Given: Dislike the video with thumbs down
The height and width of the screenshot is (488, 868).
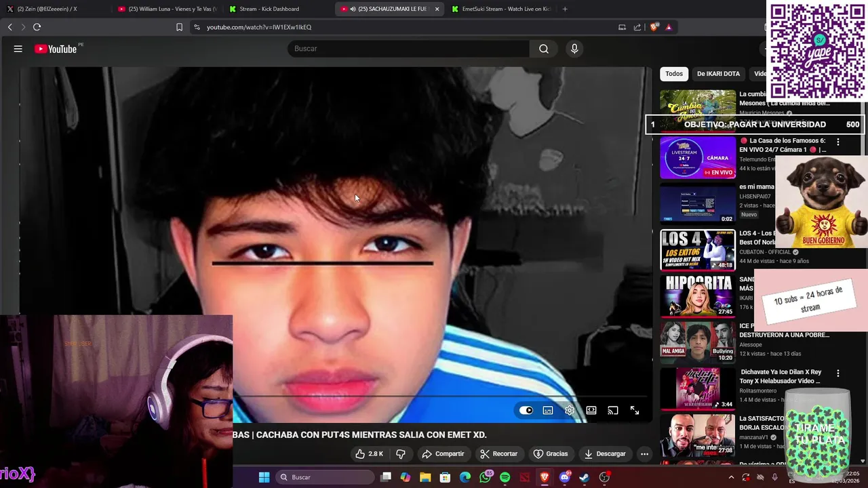Looking at the screenshot, I should click(x=401, y=453).
